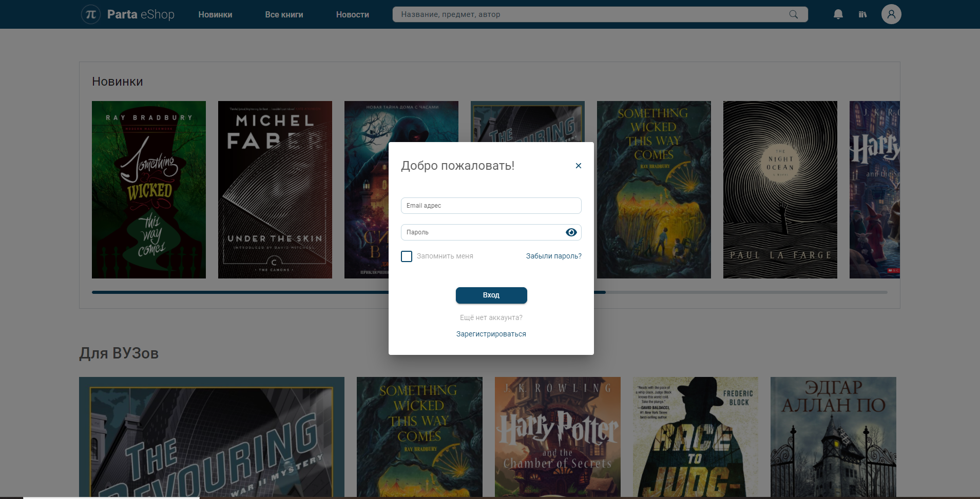980x499 pixels.
Task: Open Something Wicked cover in Для ВУЗов
Action: [419, 437]
